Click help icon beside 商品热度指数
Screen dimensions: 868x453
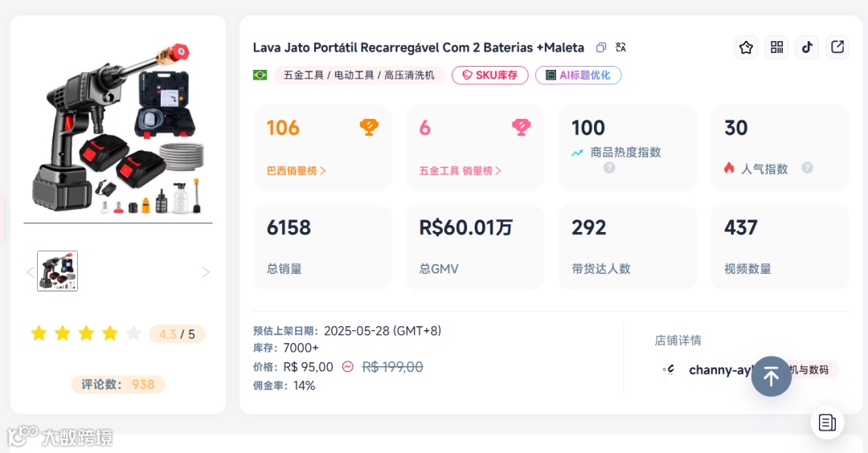pyautogui.click(x=609, y=168)
